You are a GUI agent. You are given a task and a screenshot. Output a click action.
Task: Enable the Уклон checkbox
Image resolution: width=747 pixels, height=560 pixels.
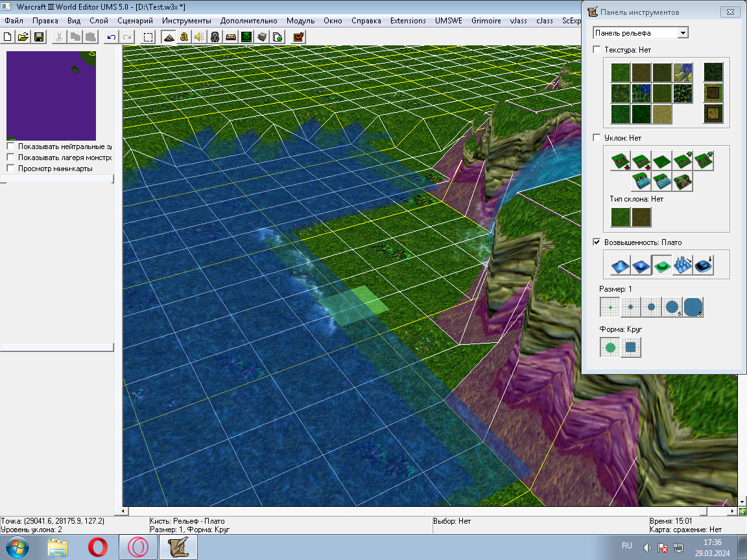pyautogui.click(x=597, y=138)
